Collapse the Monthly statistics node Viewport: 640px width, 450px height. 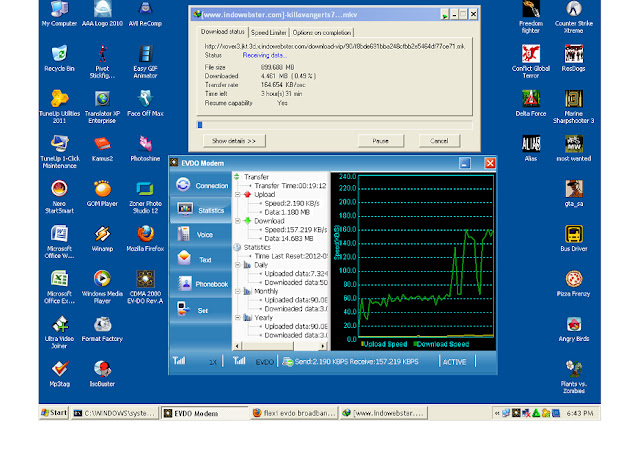238,291
